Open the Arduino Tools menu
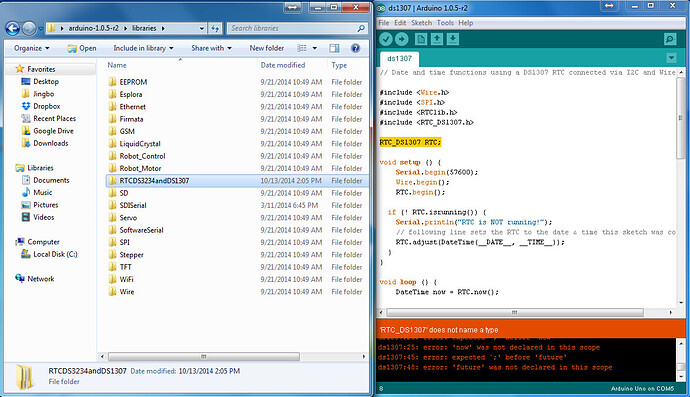 tap(445, 23)
